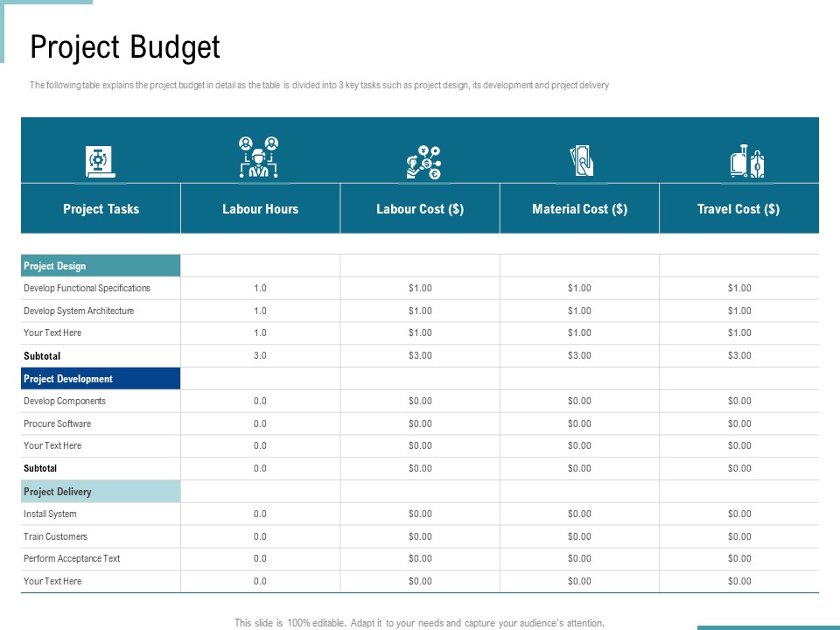Select the Labour Hours column header
This screenshot has height=630, width=840.
pos(261,209)
